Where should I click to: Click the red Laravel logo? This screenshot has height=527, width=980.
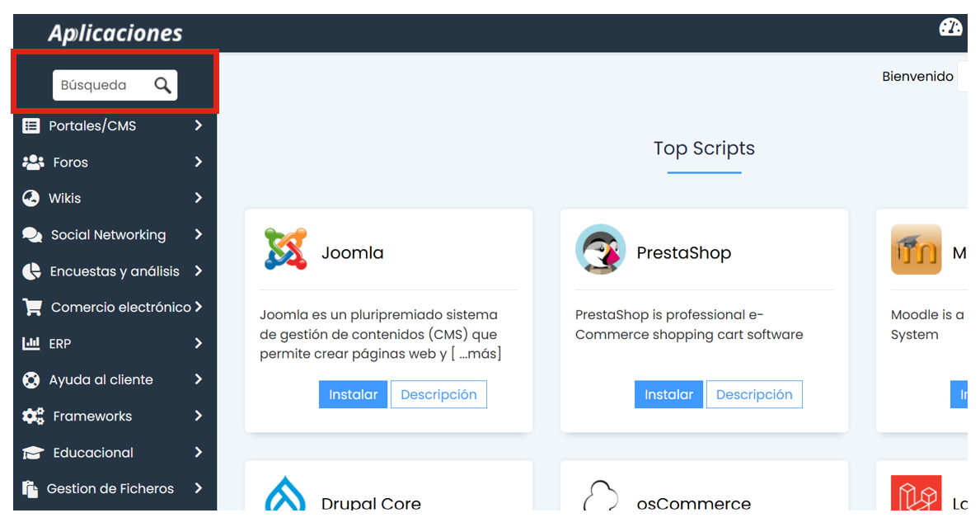917,493
